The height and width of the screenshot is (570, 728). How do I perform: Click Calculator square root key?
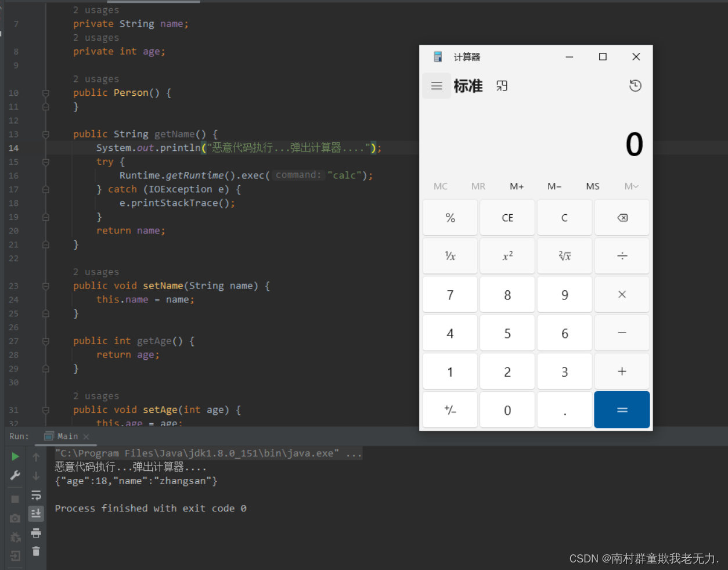[564, 256]
